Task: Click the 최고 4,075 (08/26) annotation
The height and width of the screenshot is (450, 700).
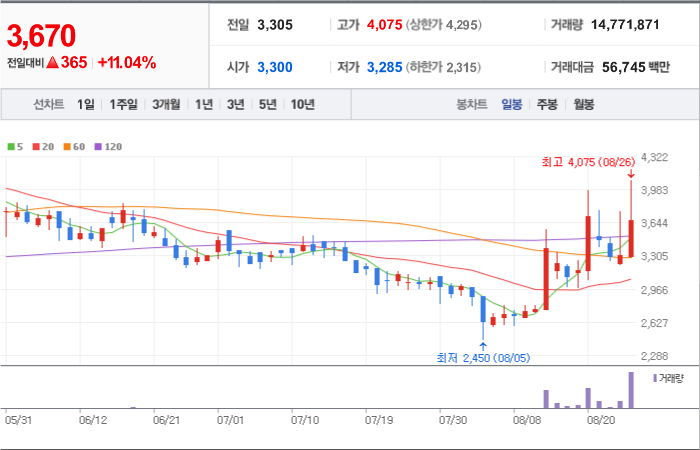Action: (588, 162)
